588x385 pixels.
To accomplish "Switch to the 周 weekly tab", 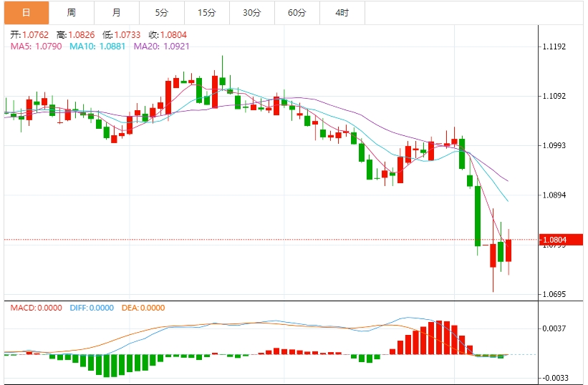I will click(x=71, y=13).
